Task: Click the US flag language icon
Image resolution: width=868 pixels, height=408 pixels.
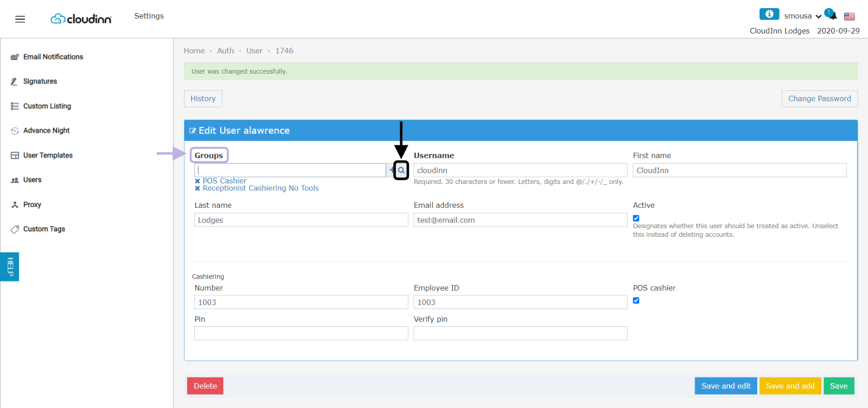Action: pos(849,16)
